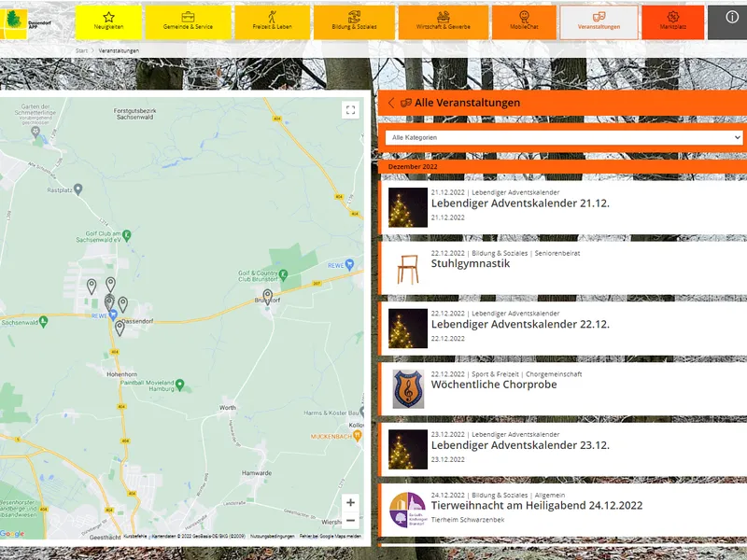747x560 pixels.
Task: Click the Start breadcrumb link
Action: point(81,50)
